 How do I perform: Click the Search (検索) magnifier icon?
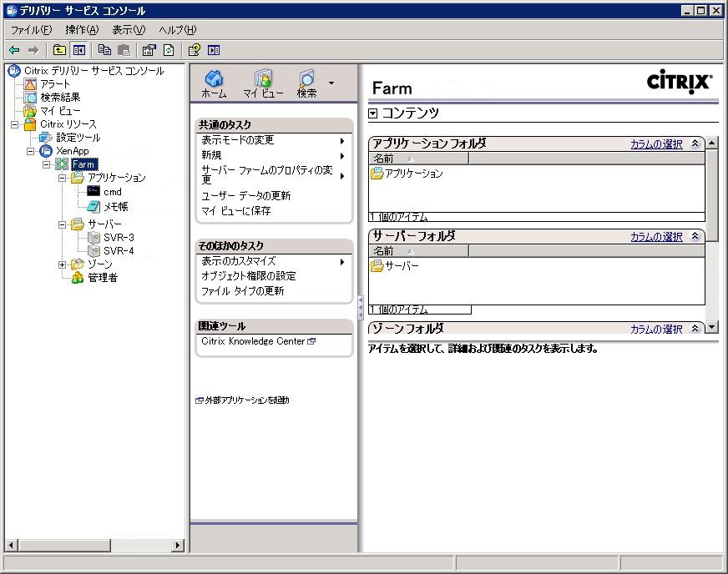[306, 80]
